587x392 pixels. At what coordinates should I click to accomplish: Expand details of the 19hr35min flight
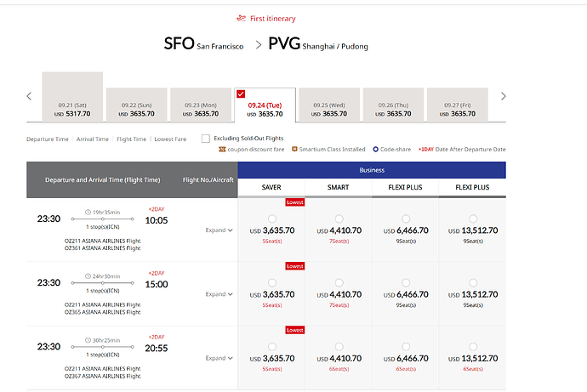[x=219, y=230]
